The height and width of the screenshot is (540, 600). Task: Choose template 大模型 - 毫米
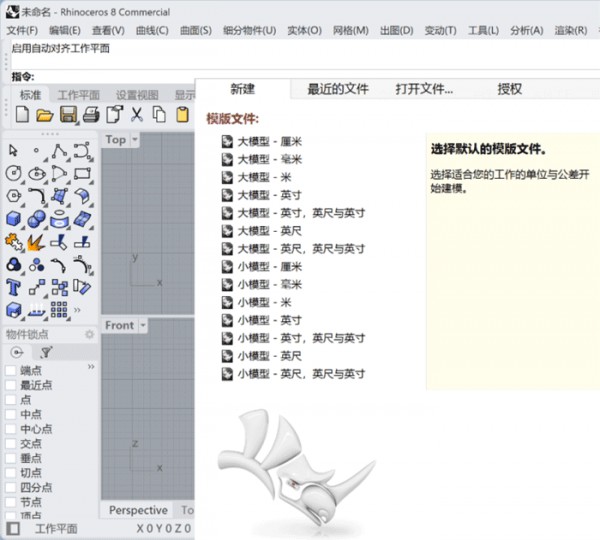coord(262,159)
